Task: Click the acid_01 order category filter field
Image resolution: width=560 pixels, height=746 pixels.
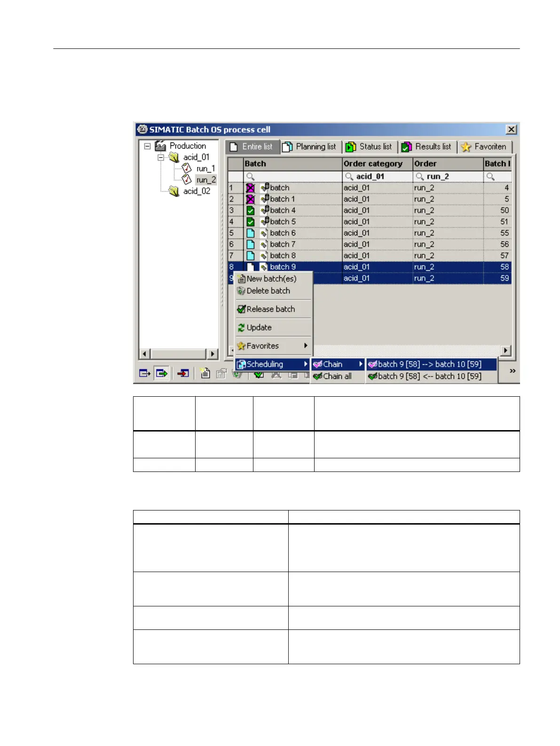Action: [377, 177]
